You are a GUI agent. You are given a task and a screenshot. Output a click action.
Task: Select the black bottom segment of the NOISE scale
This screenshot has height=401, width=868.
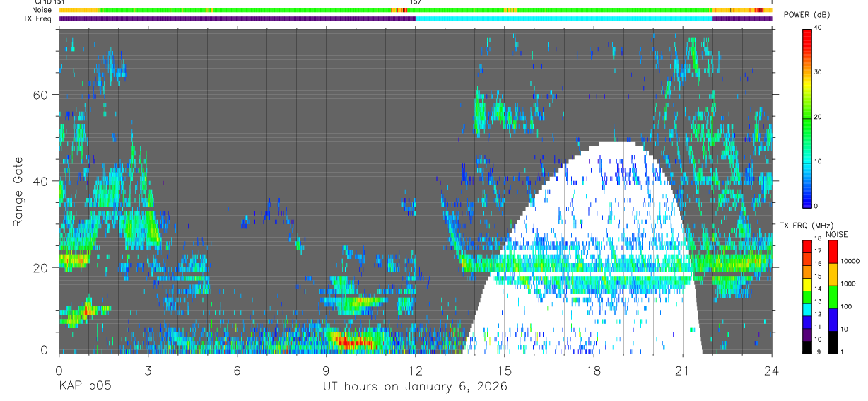point(833,342)
